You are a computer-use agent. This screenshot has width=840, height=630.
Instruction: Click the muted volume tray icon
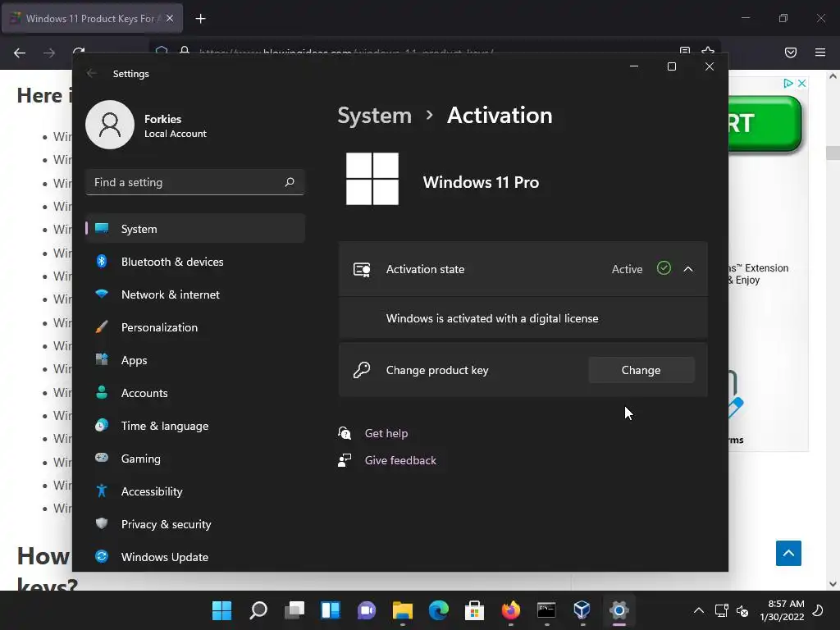click(x=742, y=610)
